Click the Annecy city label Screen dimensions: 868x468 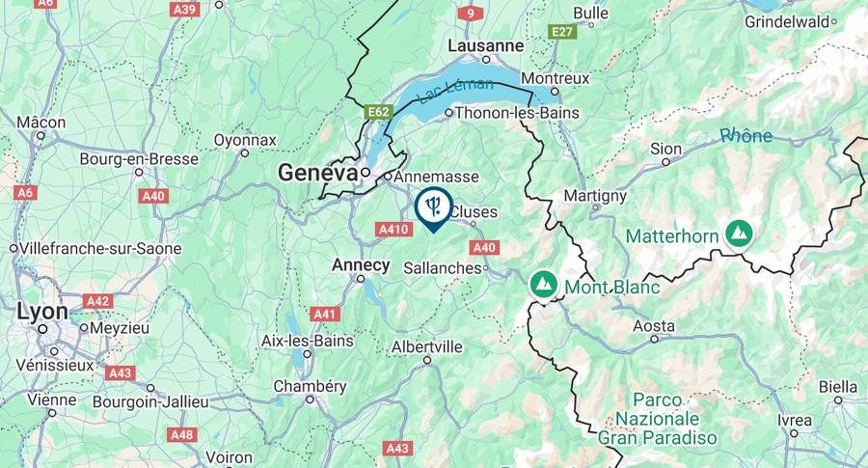[361, 265]
